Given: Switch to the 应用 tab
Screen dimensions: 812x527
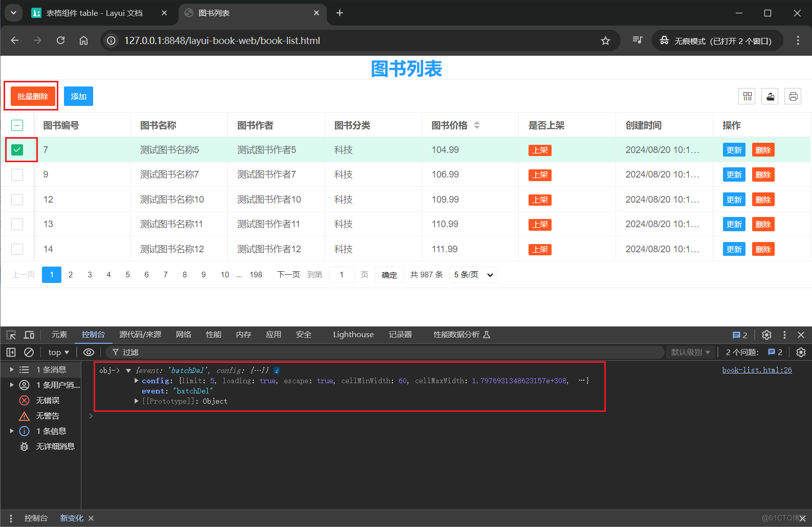Looking at the screenshot, I should click(x=273, y=335).
